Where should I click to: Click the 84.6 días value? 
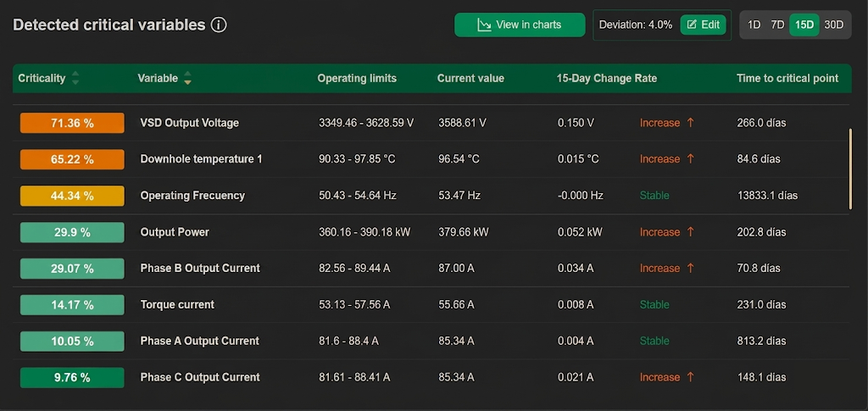click(759, 159)
